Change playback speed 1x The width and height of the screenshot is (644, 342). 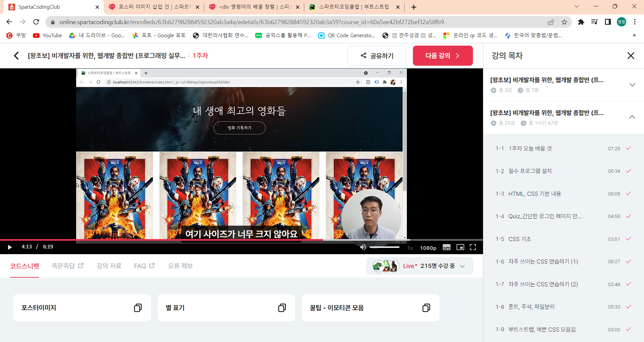pyautogui.click(x=410, y=248)
